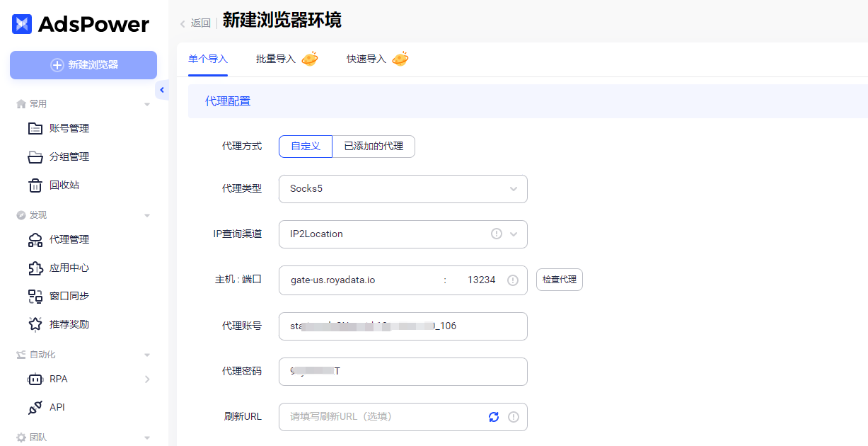868x446 pixels.
Task: Click the info icon in 刷新URL field
Action: tap(514, 417)
